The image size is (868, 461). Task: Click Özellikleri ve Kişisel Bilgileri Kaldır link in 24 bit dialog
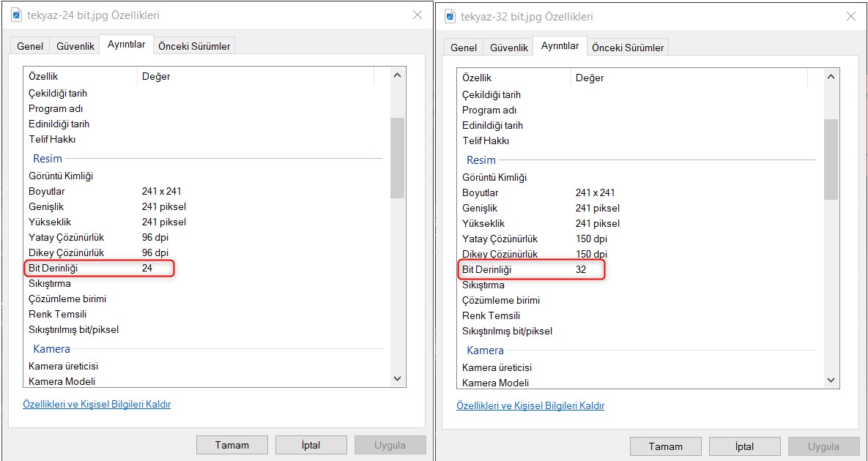(x=97, y=404)
